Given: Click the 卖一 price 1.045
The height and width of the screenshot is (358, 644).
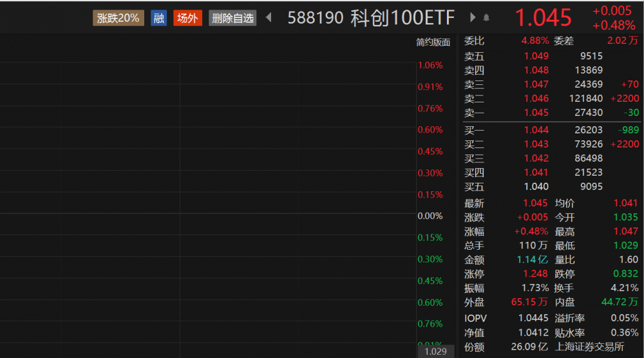Looking at the screenshot, I should 536,113.
